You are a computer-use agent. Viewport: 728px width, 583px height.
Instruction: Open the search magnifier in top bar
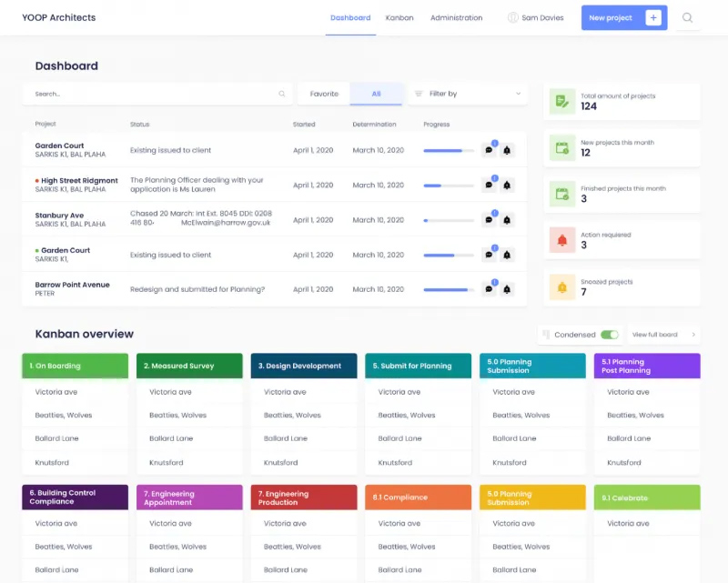coord(688,17)
